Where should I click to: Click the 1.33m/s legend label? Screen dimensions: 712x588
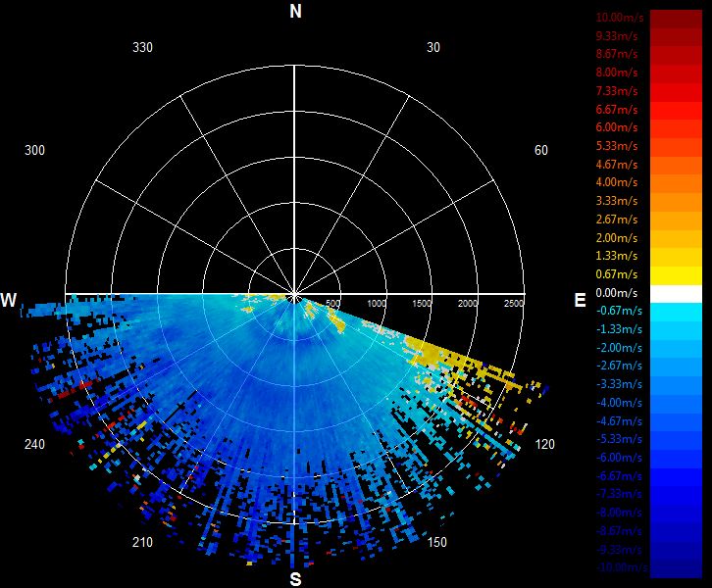point(617,256)
